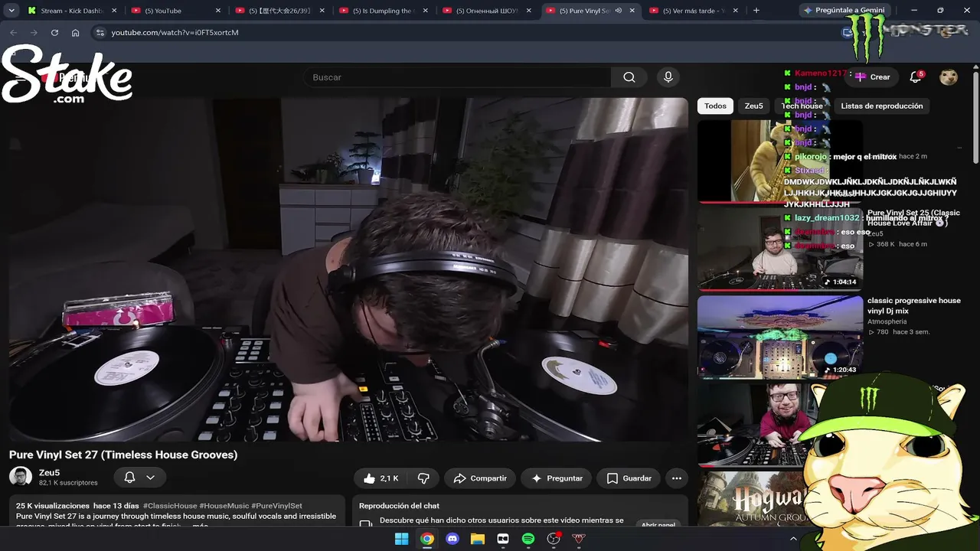Open a new browser tab with the plus
The width and height of the screenshot is (980, 551).
pyautogui.click(x=756, y=11)
